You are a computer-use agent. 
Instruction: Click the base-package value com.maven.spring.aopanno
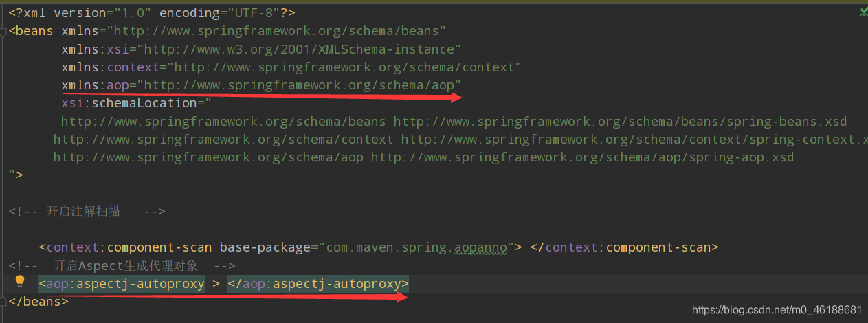[x=416, y=247]
